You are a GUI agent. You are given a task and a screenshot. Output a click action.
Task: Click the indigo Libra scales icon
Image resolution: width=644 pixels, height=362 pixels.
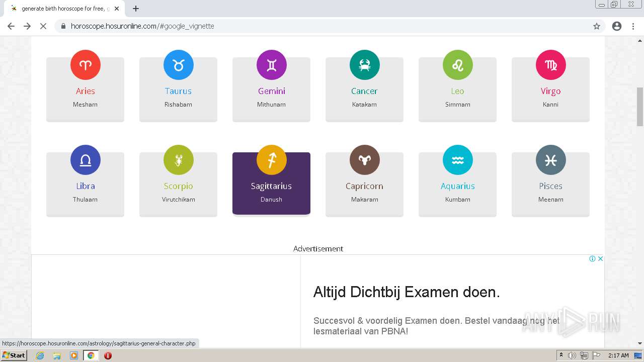click(x=86, y=160)
